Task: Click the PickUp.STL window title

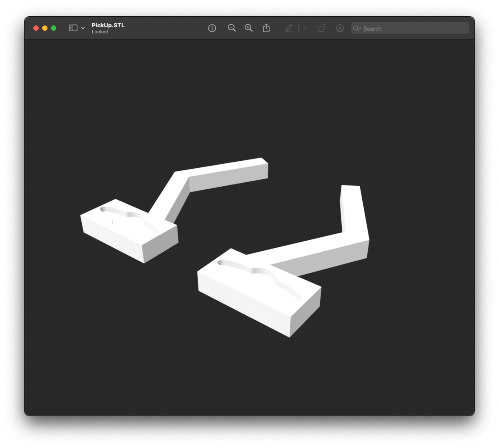Action: 108,25
